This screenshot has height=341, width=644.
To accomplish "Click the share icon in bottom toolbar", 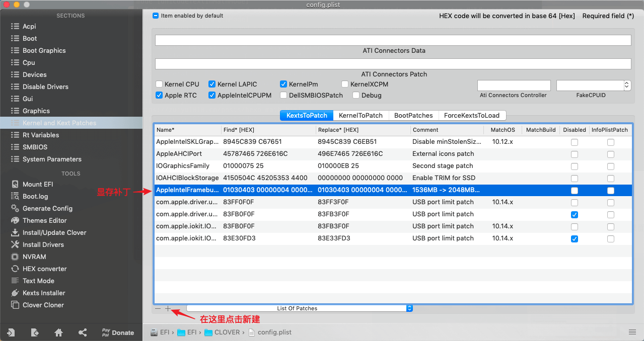I will (83, 332).
